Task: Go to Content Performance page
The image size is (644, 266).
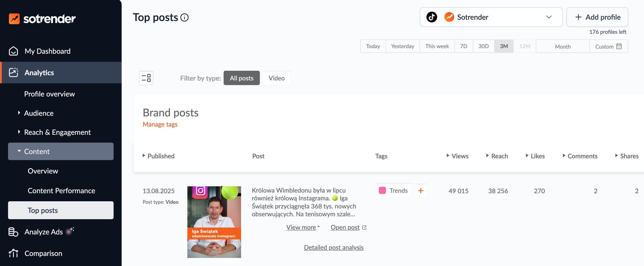Action: pos(61,190)
